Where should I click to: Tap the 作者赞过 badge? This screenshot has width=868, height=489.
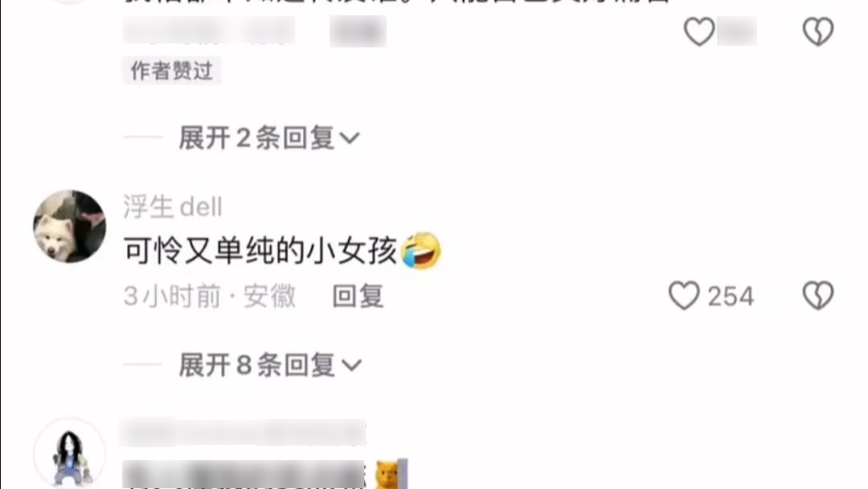click(172, 70)
